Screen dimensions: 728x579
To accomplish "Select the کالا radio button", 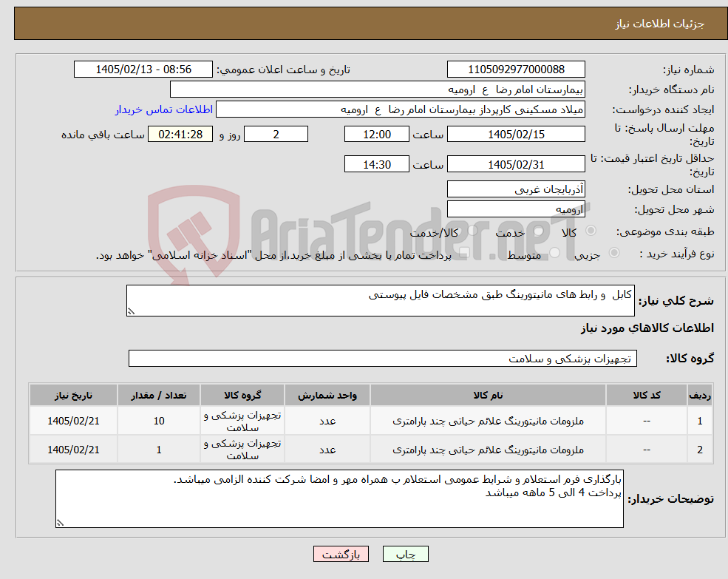I will [591, 231].
